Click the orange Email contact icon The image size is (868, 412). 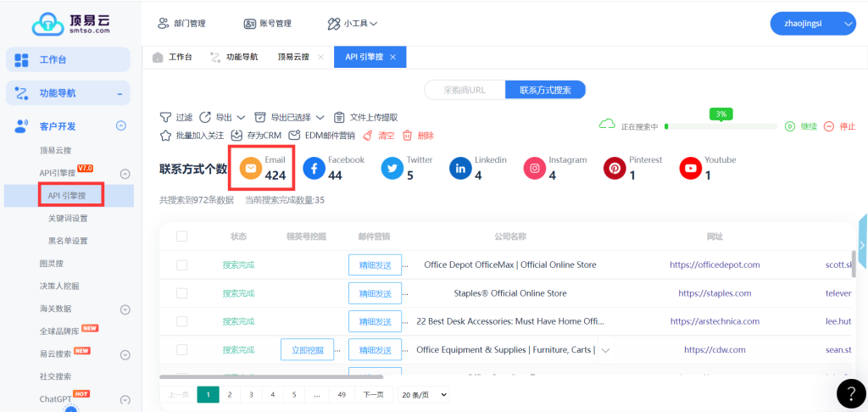tap(251, 169)
